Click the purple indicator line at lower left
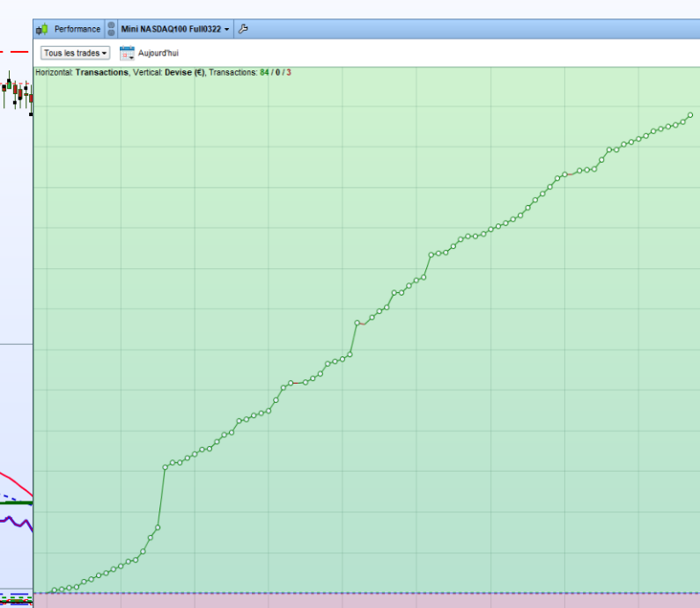Image resolution: width=700 pixels, height=608 pixels. 18,520
